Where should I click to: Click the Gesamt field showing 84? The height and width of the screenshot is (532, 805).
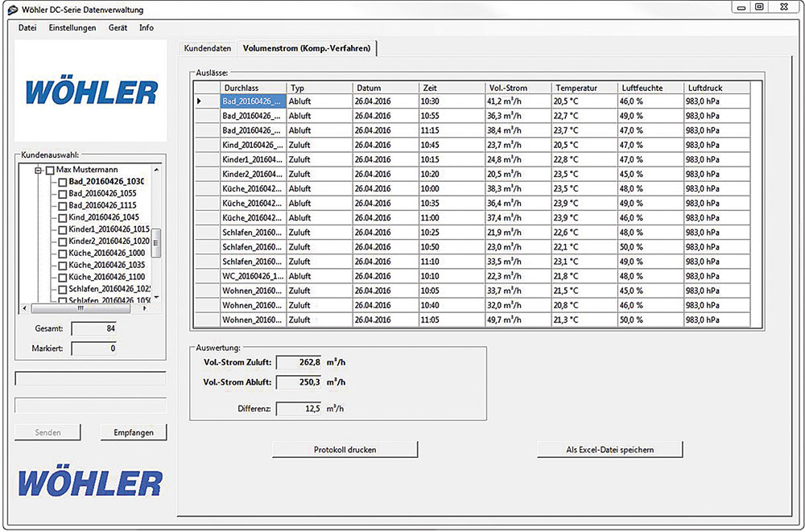click(94, 328)
